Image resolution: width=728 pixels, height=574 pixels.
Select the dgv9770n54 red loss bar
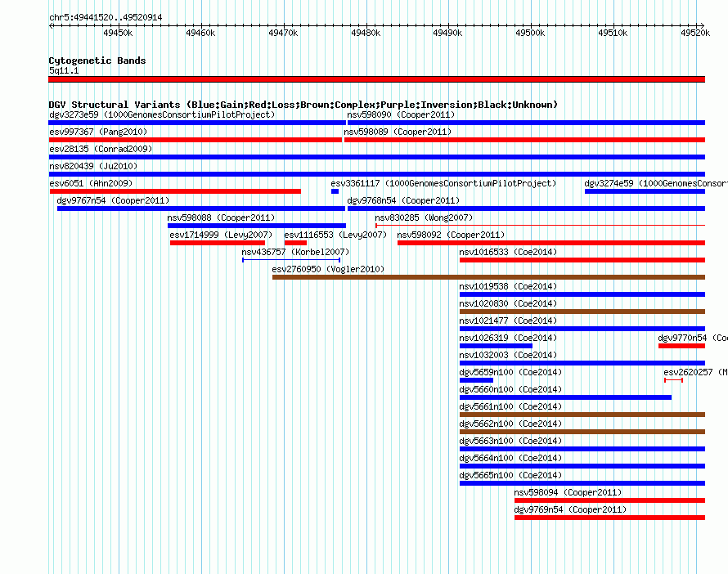pos(681,346)
